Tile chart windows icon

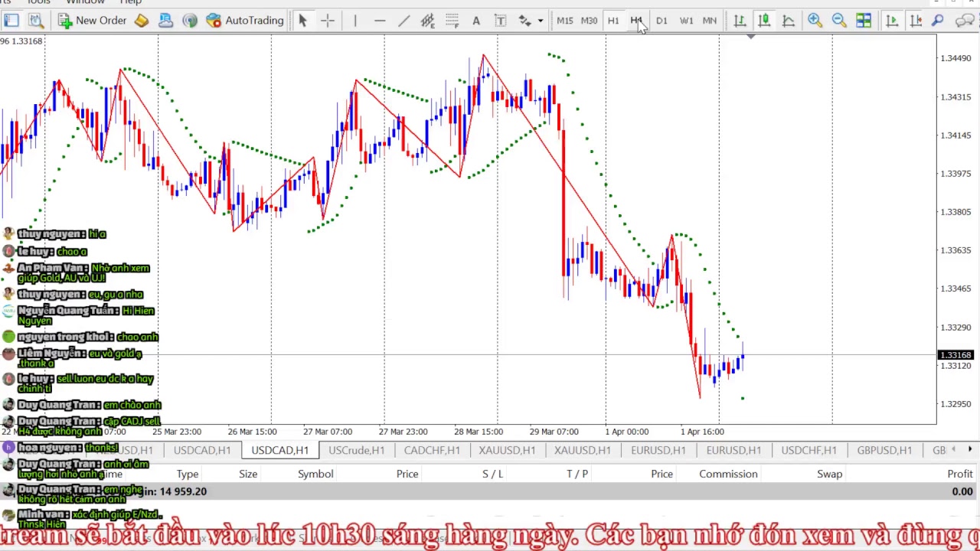click(x=864, y=21)
